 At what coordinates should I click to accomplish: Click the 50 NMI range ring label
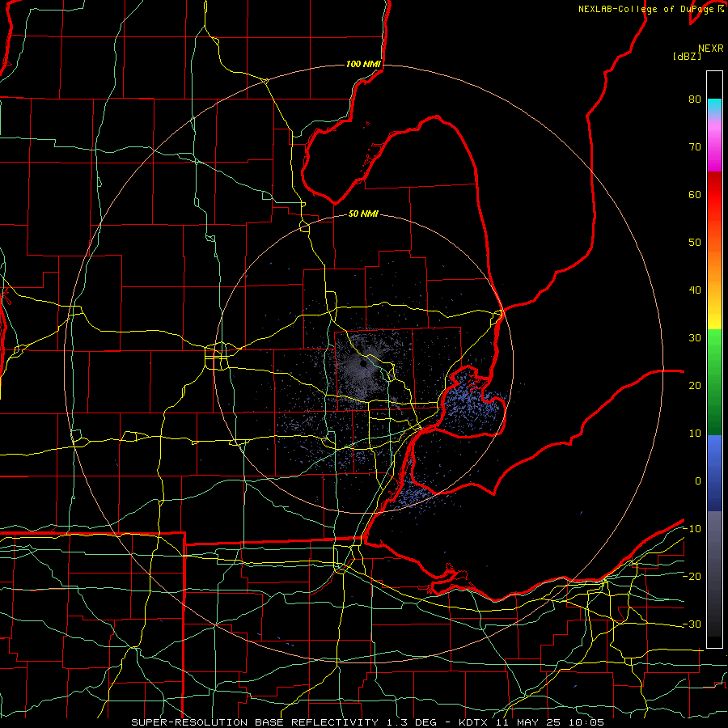363,214
